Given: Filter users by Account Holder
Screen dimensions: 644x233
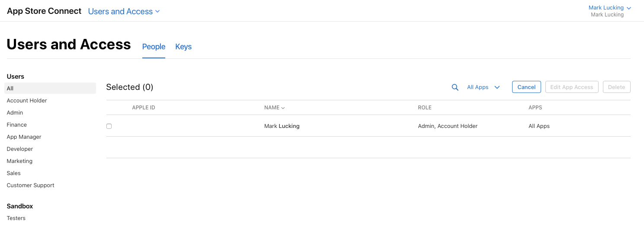Looking at the screenshot, I should tap(27, 101).
